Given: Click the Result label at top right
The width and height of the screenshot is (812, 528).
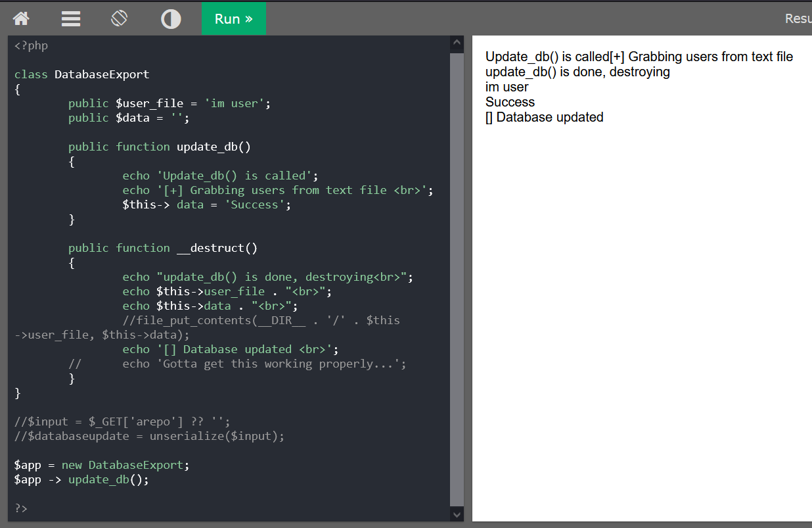Looking at the screenshot, I should coord(798,18).
